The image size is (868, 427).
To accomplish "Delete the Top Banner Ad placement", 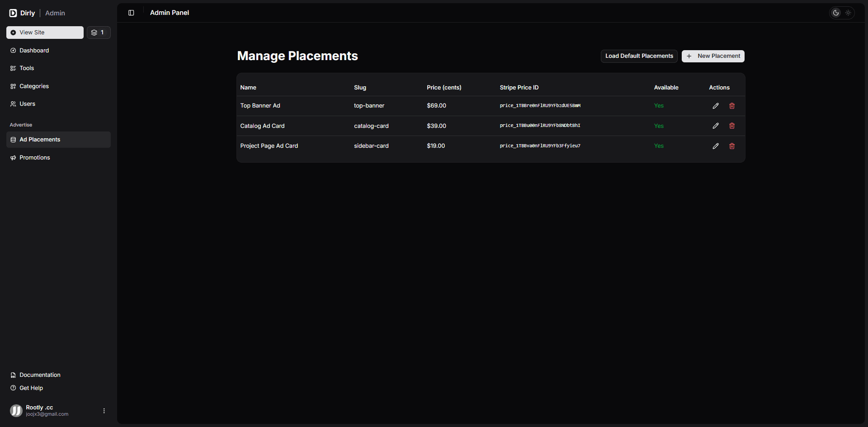I will coord(732,106).
